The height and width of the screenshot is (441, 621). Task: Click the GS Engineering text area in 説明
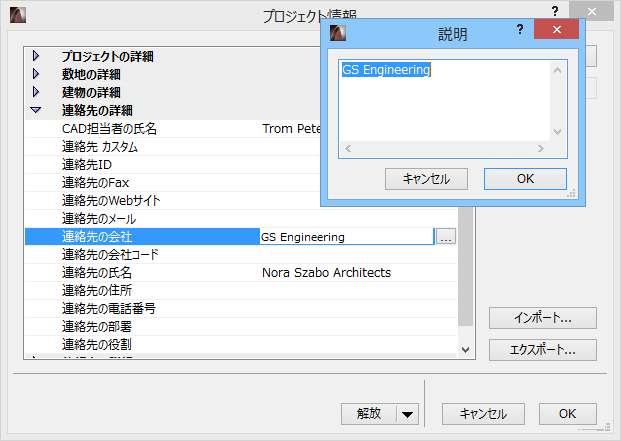point(444,101)
